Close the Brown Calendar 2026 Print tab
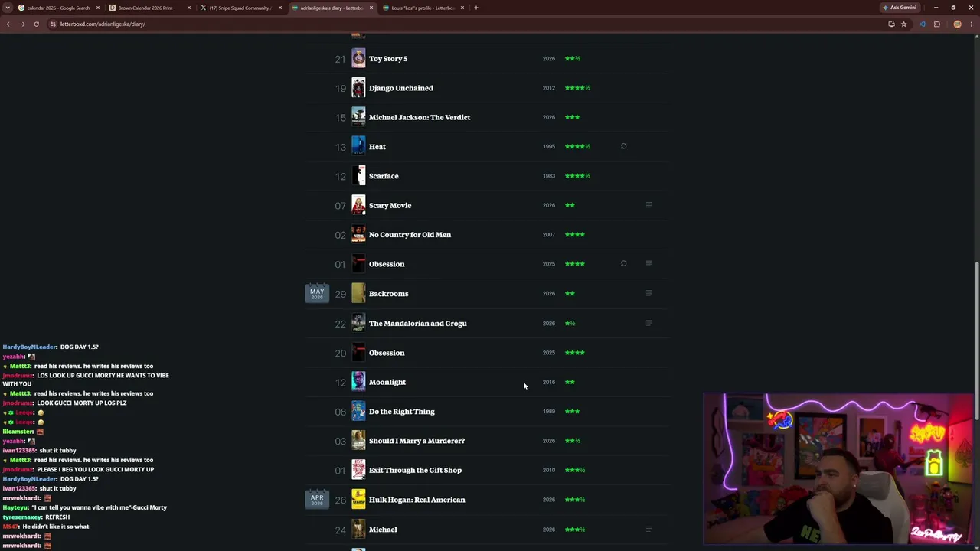Image resolution: width=980 pixels, height=551 pixels. pos(189,8)
